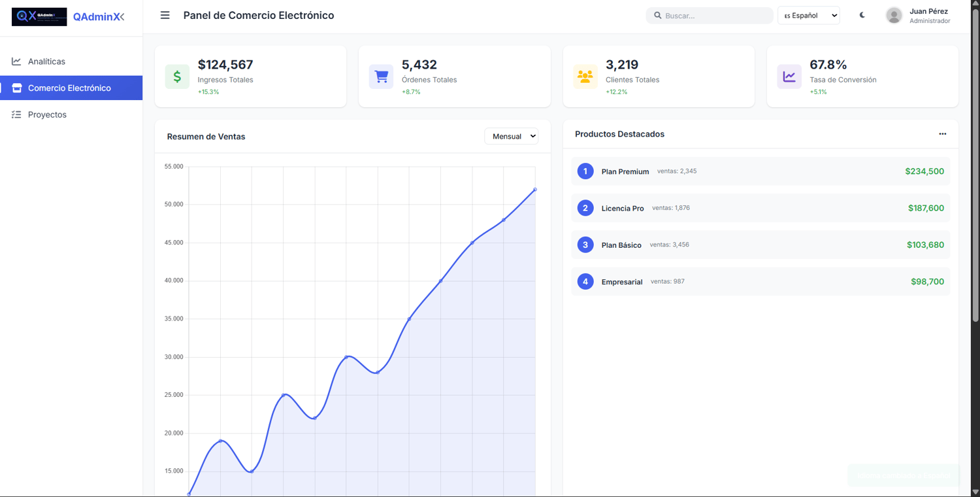
Task: Open the Español language dropdown
Action: (x=809, y=15)
